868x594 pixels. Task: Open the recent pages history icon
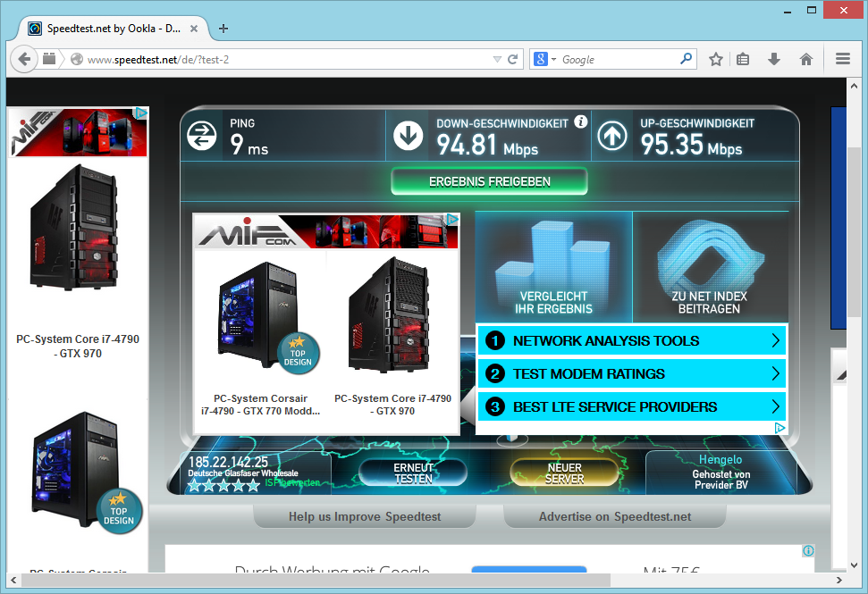point(49,59)
